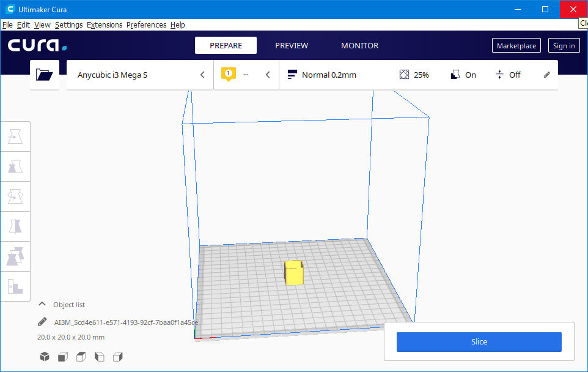Click the pencil icon in print settings bar
This screenshot has width=588, height=372.
547,75
